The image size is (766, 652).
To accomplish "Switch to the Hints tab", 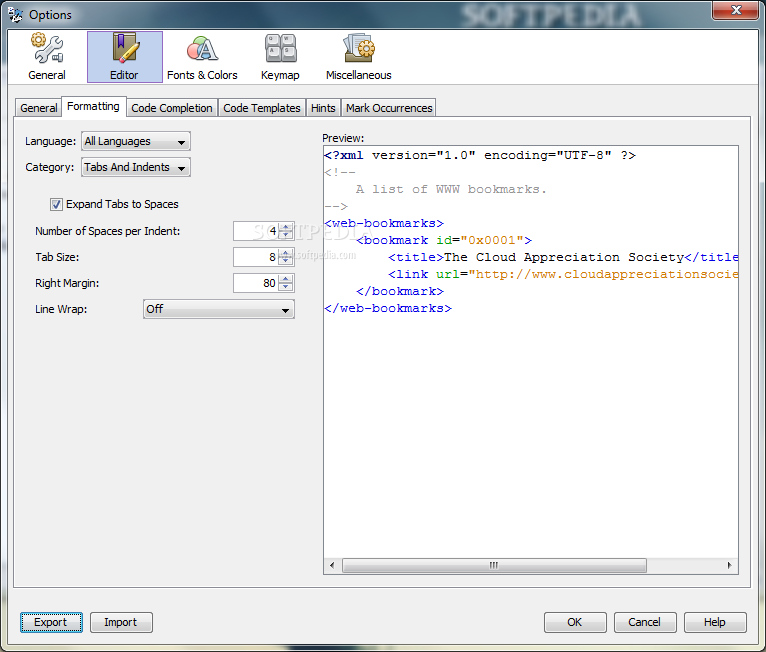I will point(323,108).
